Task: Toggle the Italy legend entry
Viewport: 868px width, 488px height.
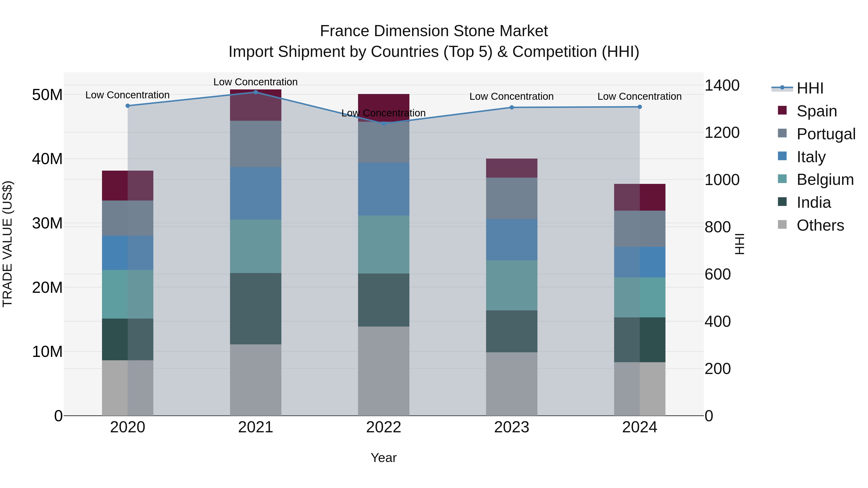Action: pos(802,157)
